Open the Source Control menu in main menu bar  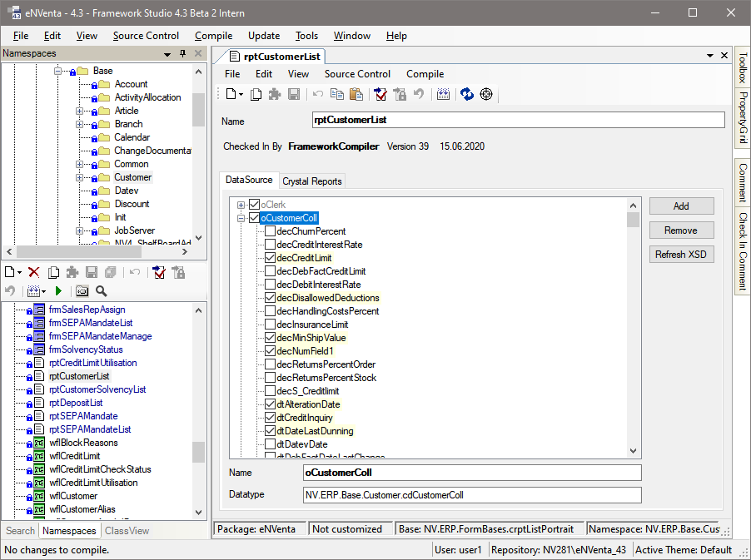[x=146, y=36]
